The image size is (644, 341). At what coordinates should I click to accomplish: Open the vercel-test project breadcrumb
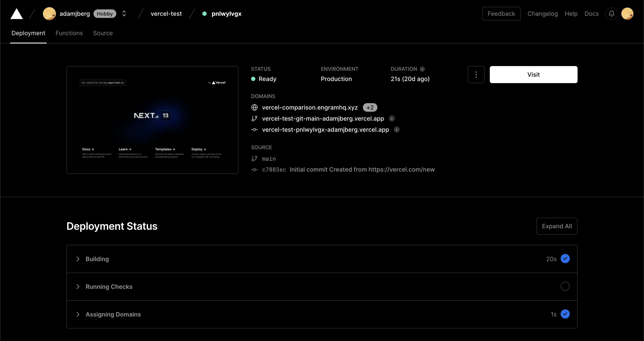(x=166, y=13)
